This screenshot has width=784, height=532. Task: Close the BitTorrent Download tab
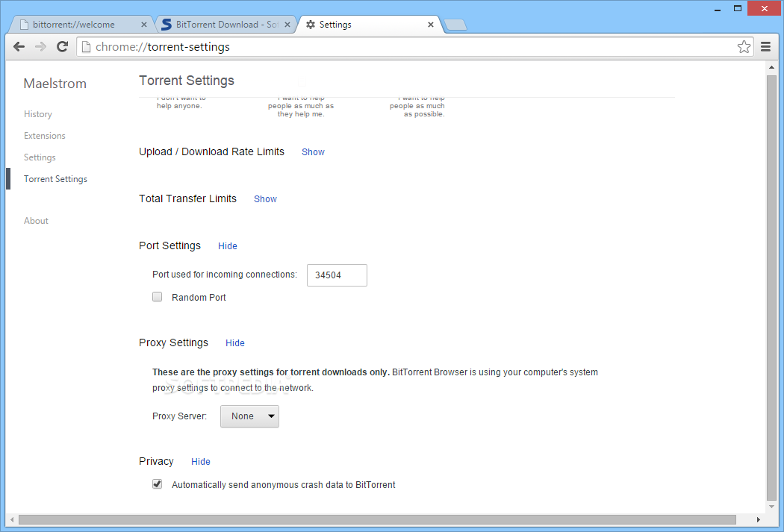pos(287,25)
